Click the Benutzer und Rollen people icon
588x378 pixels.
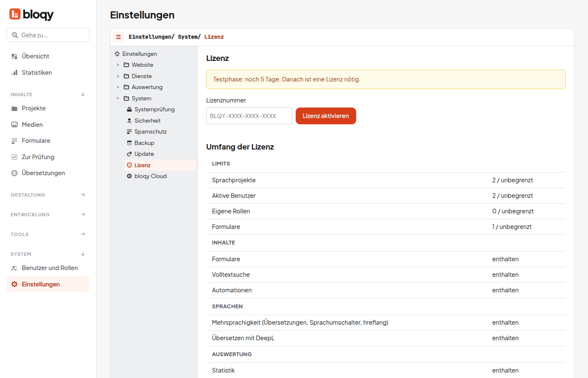[x=14, y=268]
